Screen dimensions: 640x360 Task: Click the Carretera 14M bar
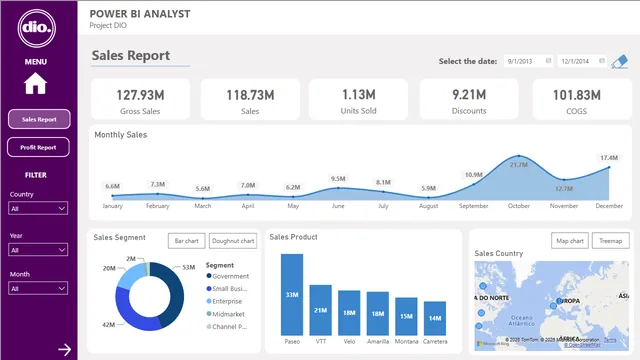(x=435, y=318)
